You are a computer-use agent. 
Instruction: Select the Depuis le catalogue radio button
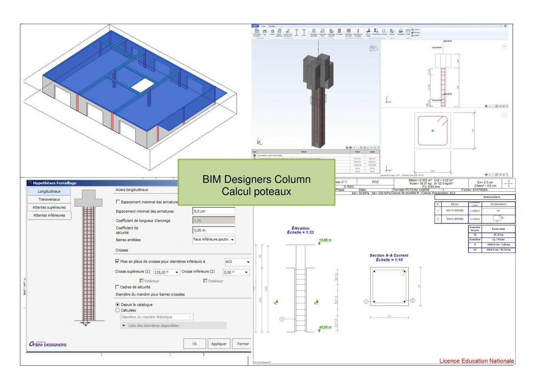click(x=117, y=305)
